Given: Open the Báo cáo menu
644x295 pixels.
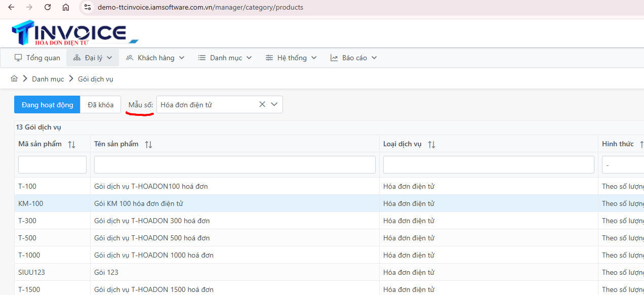Looking at the screenshot, I should click(354, 58).
